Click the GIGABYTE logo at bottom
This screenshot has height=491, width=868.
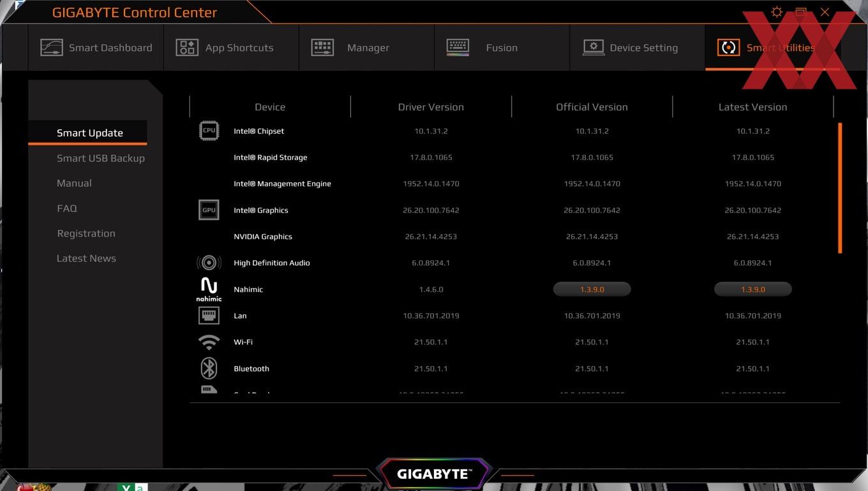[433, 474]
